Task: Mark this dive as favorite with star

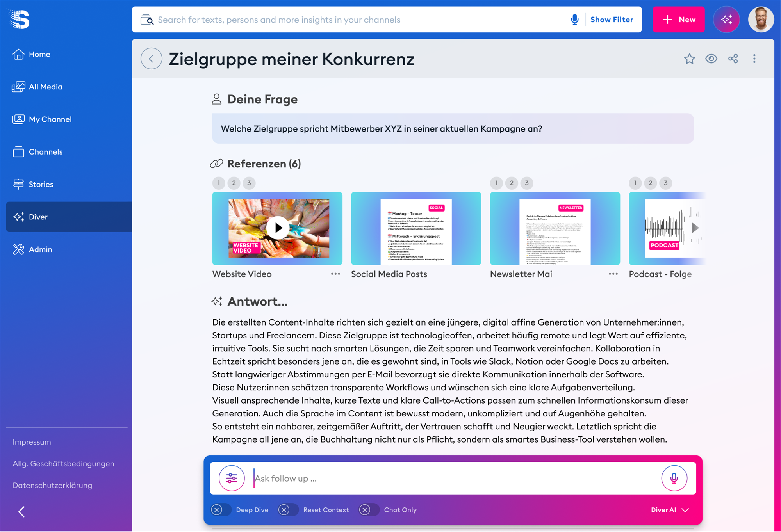Action: (x=689, y=59)
